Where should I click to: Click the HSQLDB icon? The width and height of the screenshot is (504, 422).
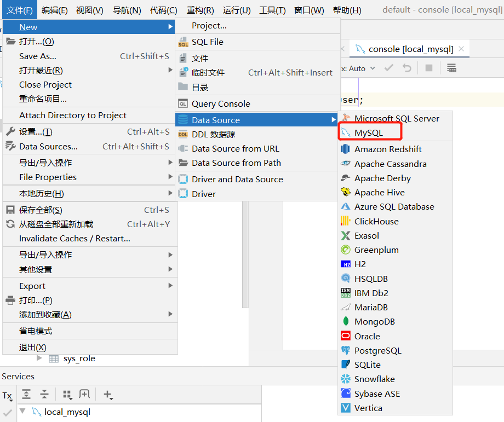point(346,278)
